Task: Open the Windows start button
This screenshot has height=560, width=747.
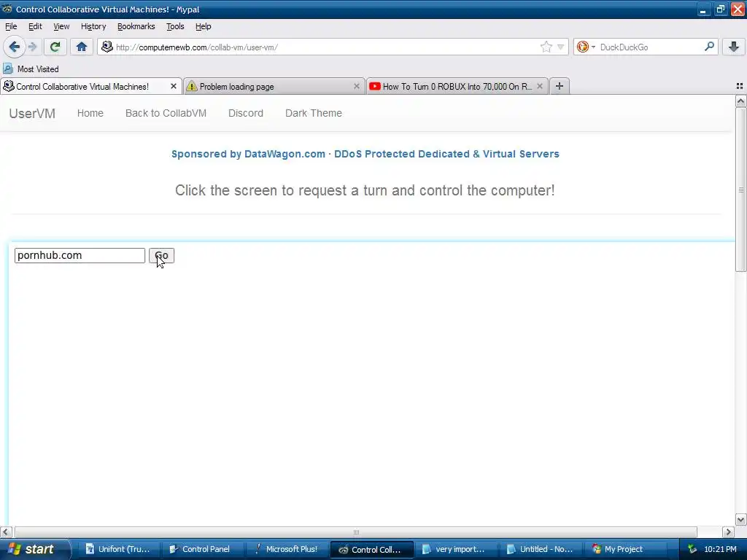Action: 34,549
